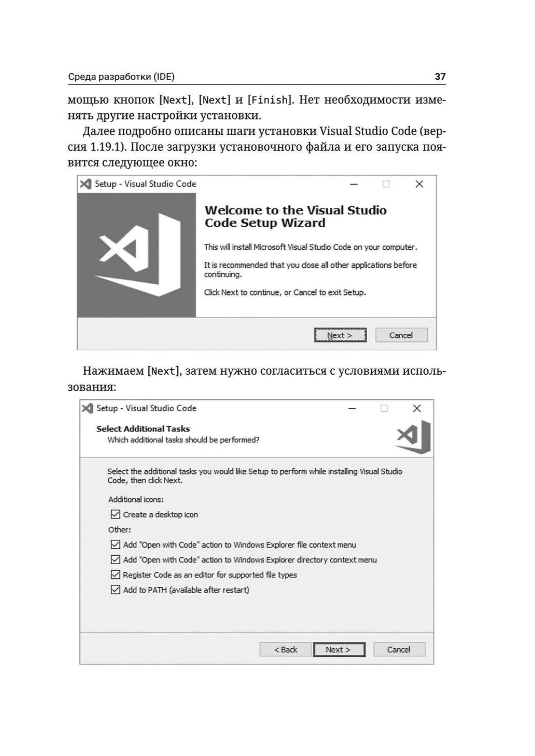Minimize the Select Additional Tasks window
The height and width of the screenshot is (756, 535).
(x=352, y=409)
